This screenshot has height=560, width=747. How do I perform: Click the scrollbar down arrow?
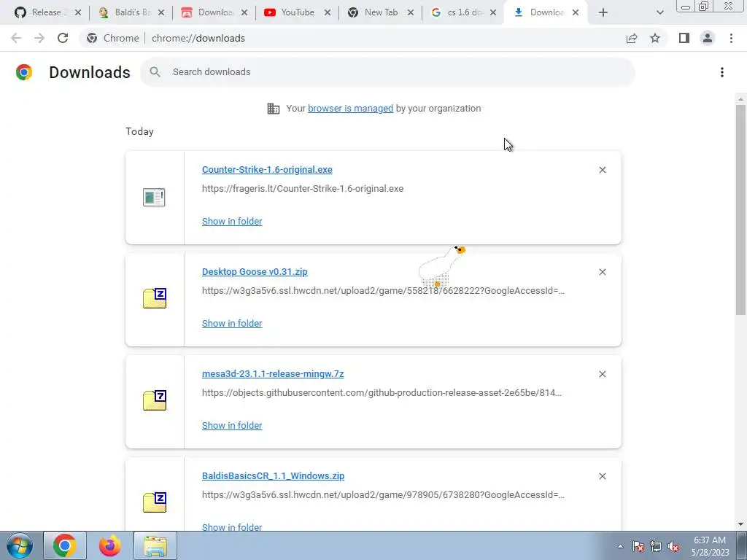[740, 524]
